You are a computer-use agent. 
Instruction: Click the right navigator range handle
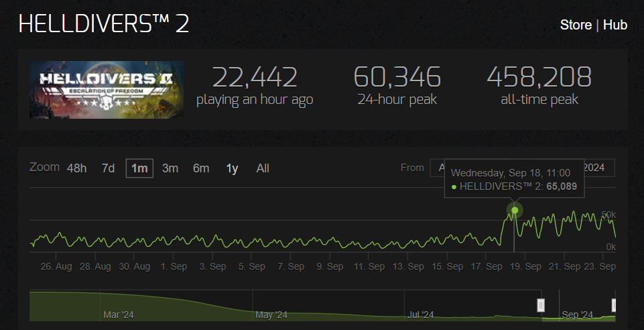point(614,305)
